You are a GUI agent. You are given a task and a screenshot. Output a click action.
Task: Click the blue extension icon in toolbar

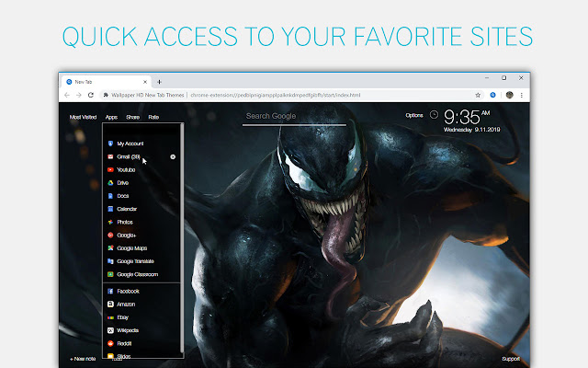pos(492,95)
